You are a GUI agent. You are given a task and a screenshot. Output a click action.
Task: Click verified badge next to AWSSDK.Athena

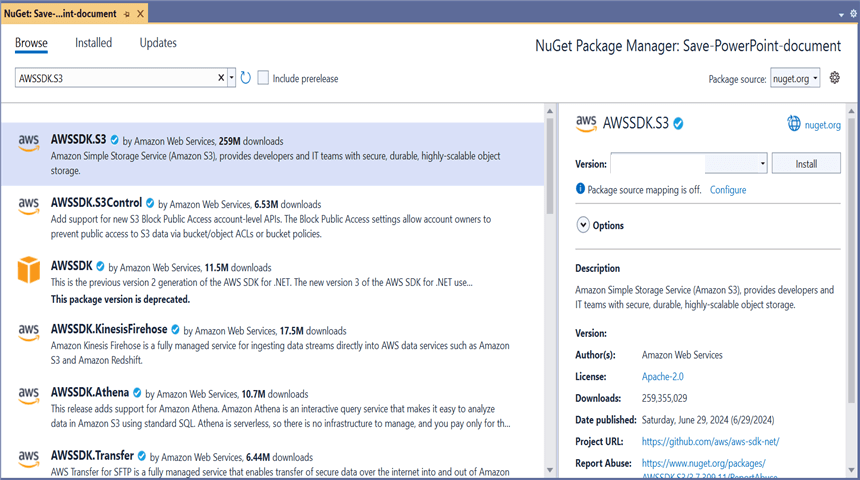[137, 393]
